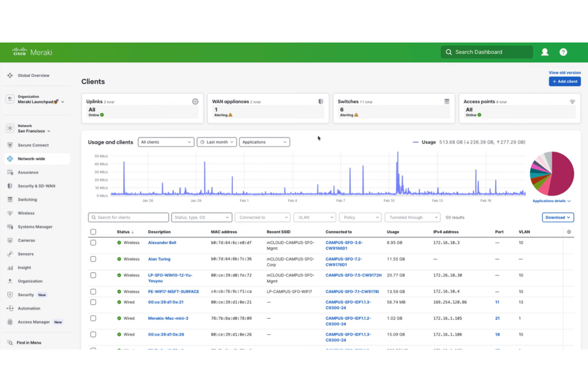The width and height of the screenshot is (588, 392).
Task: Expand the Applications details link
Action: (x=551, y=201)
